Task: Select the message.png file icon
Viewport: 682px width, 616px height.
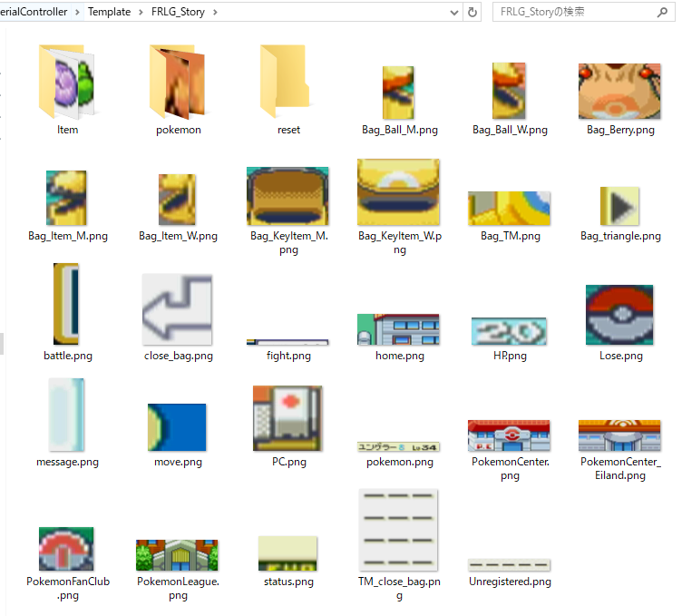Action: tap(66, 415)
